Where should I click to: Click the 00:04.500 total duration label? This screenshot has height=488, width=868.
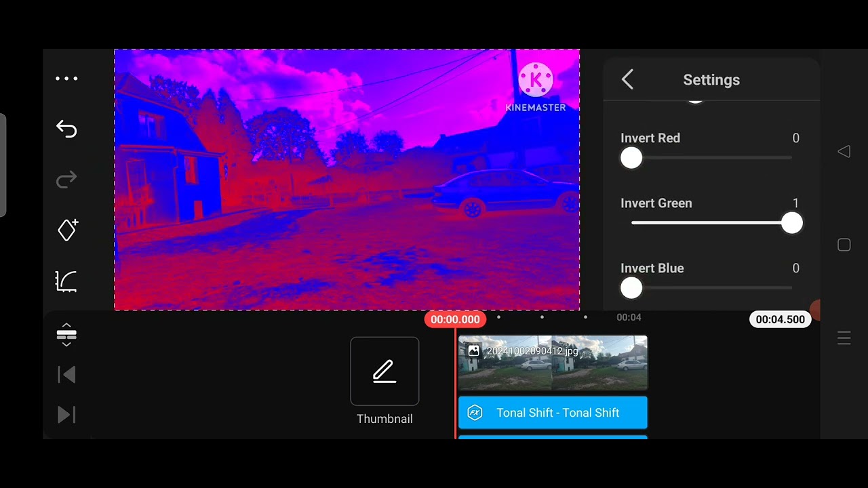click(x=780, y=319)
